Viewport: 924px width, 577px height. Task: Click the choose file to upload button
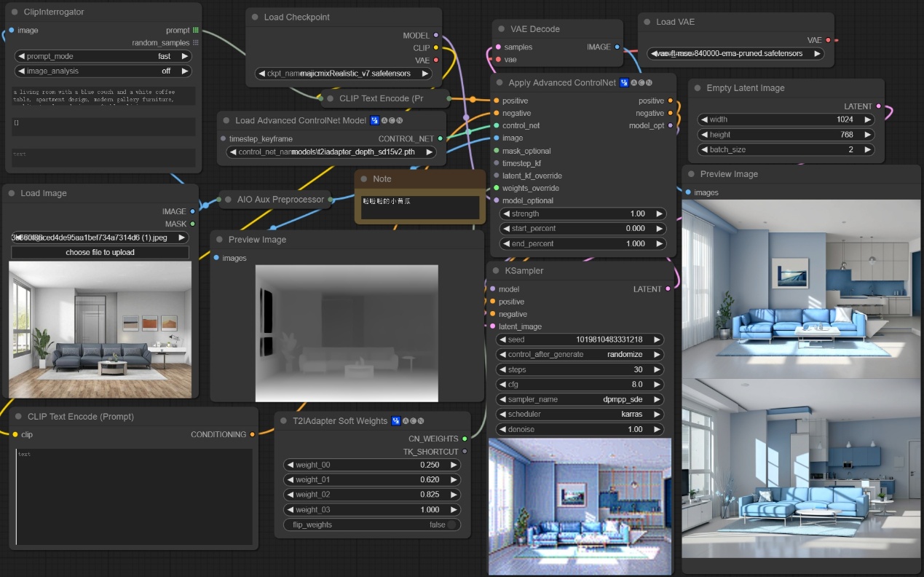click(100, 252)
